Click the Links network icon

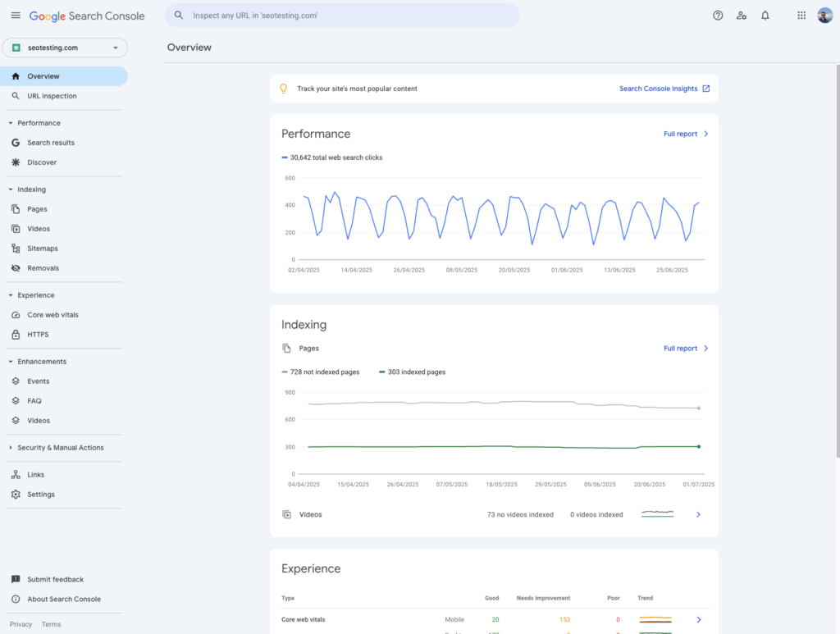(16, 474)
